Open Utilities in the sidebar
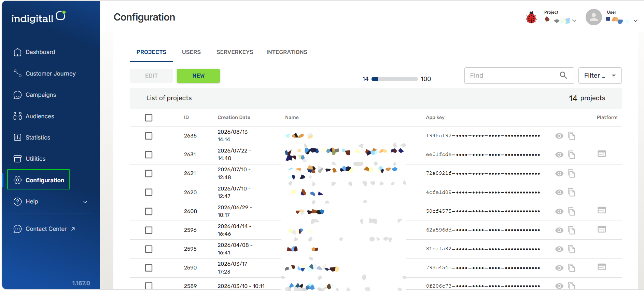The image size is (644, 291). [x=29, y=159]
